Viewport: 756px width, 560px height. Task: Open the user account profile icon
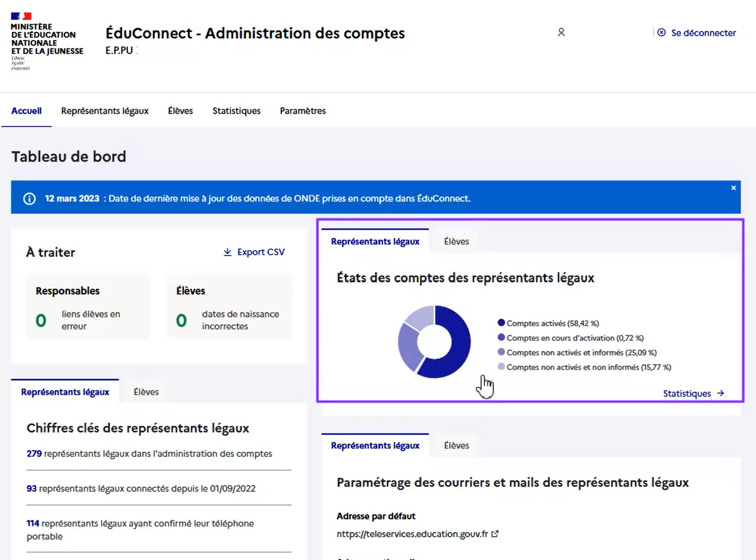pyautogui.click(x=561, y=33)
